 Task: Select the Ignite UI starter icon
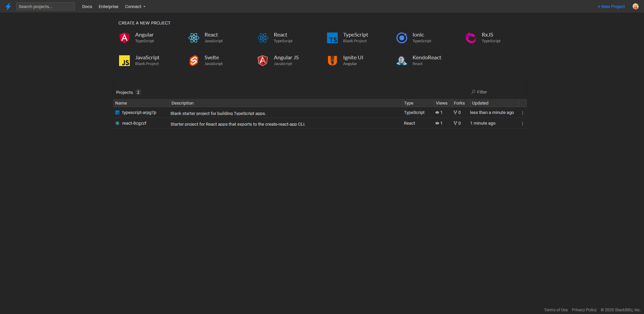tap(332, 61)
